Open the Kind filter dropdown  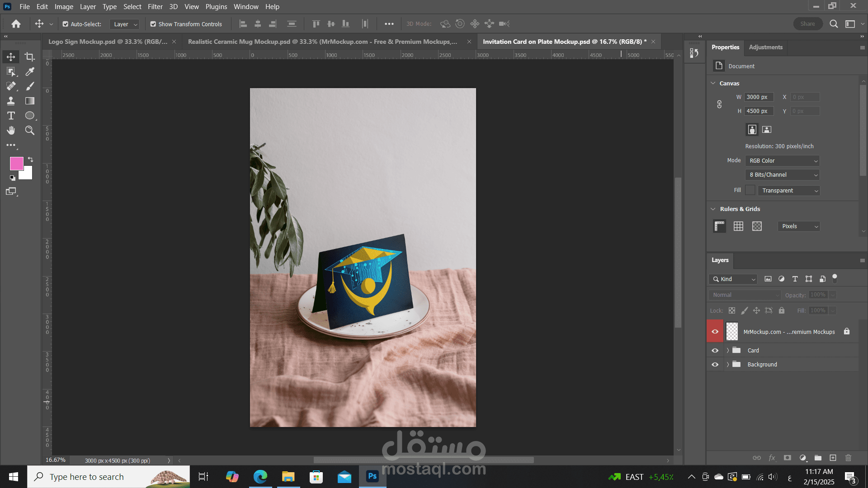click(733, 279)
